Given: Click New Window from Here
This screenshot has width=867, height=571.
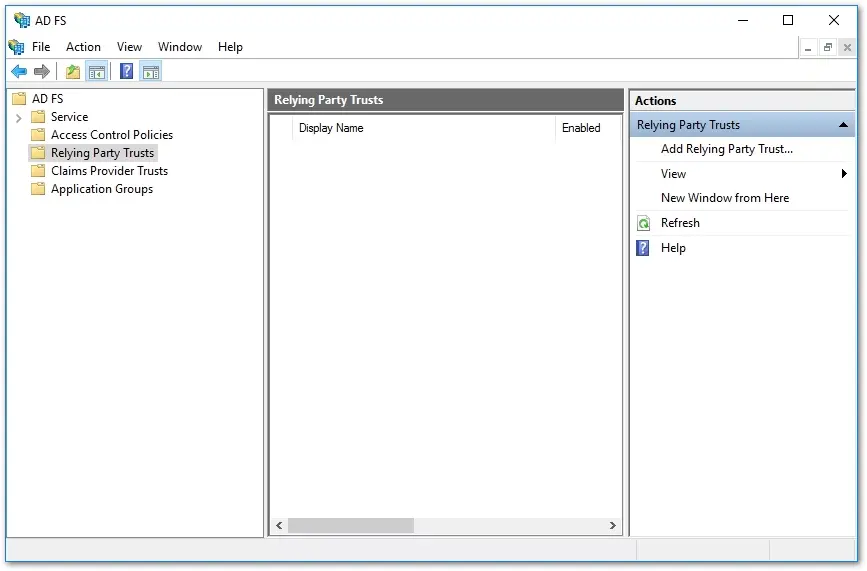Looking at the screenshot, I should pos(725,198).
